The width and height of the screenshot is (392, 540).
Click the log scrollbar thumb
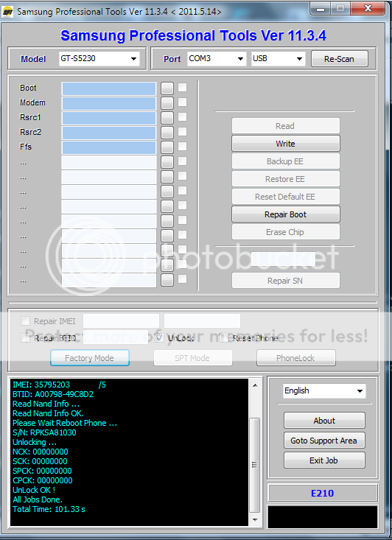pyautogui.click(x=255, y=465)
